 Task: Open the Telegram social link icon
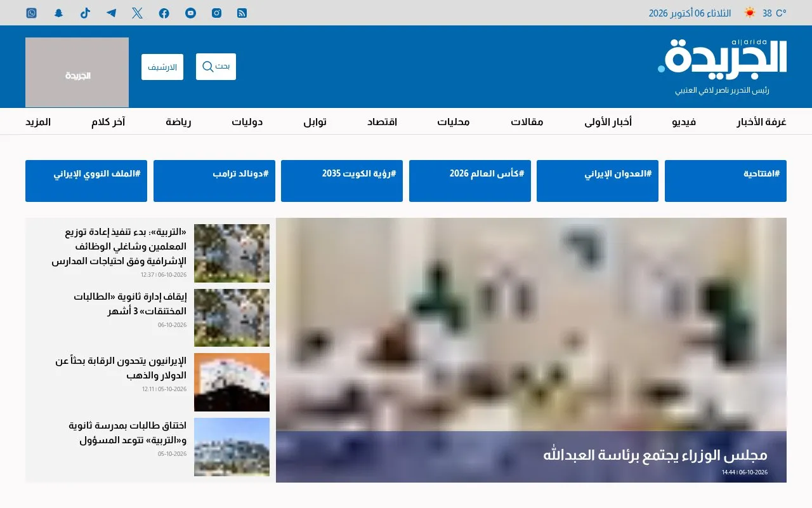[112, 13]
